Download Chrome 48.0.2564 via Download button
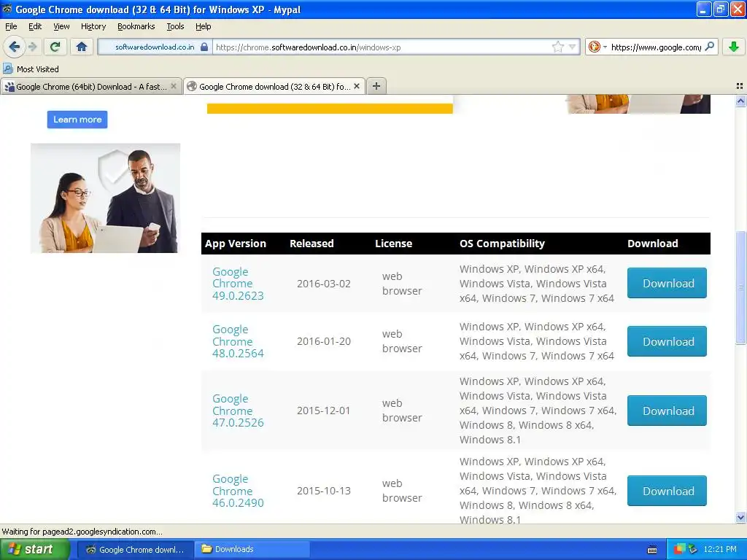 (667, 341)
